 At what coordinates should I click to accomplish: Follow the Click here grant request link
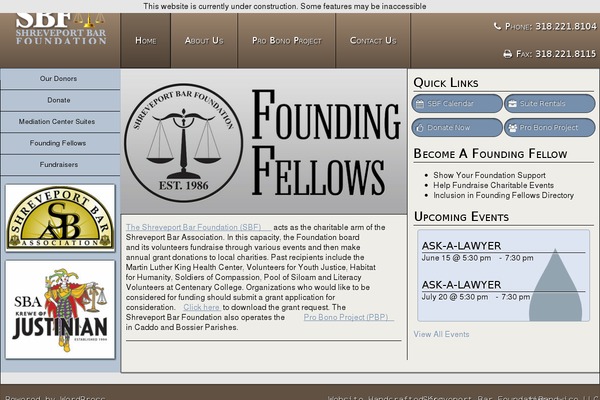(202, 307)
